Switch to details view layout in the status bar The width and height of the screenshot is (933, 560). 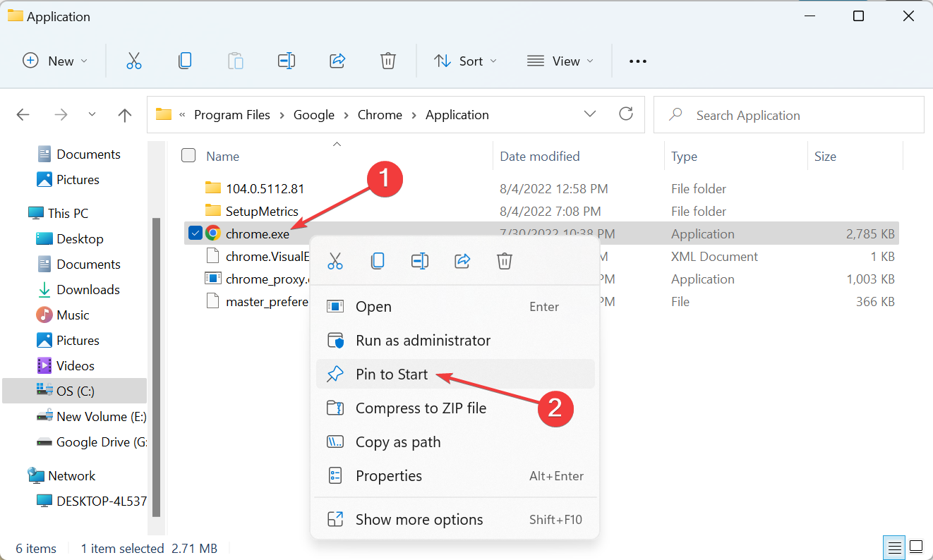(894, 547)
